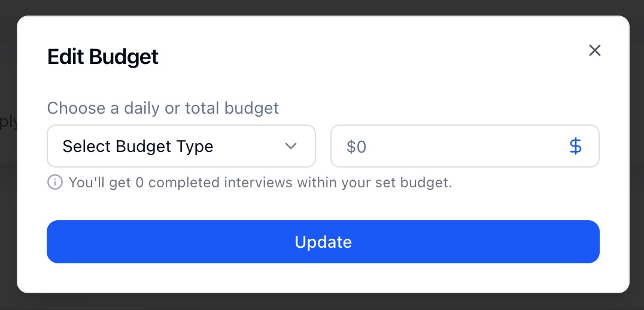
Task: Dismiss the modal with the X icon
Action: [594, 50]
